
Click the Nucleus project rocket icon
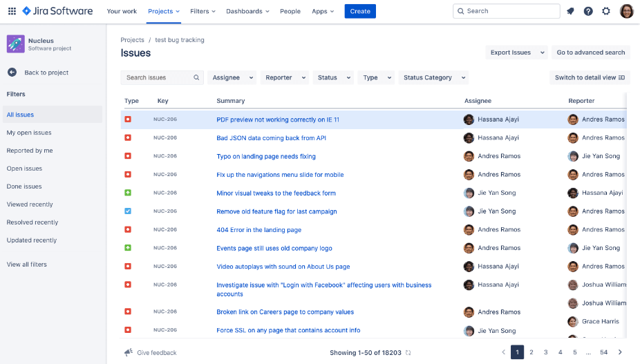[15, 44]
